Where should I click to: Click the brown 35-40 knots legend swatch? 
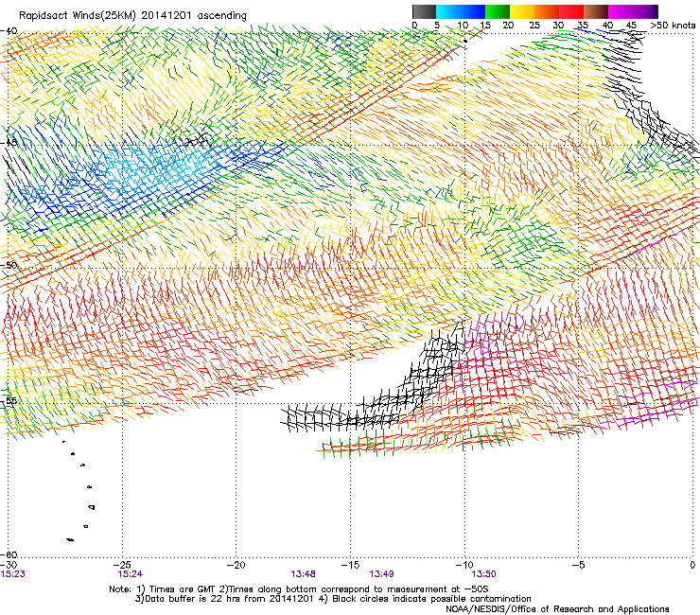pyautogui.click(x=596, y=11)
